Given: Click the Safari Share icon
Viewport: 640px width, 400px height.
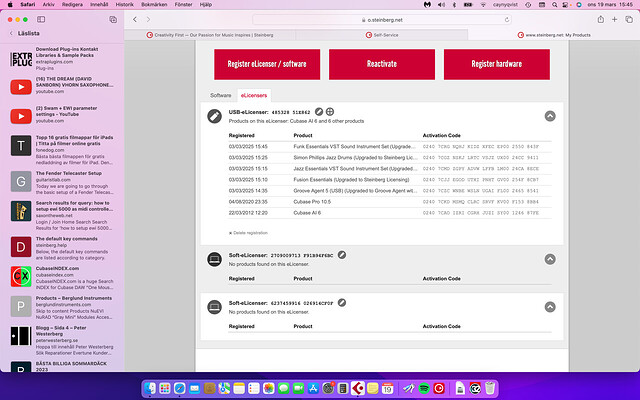Looking at the screenshot, I should coord(600,19).
